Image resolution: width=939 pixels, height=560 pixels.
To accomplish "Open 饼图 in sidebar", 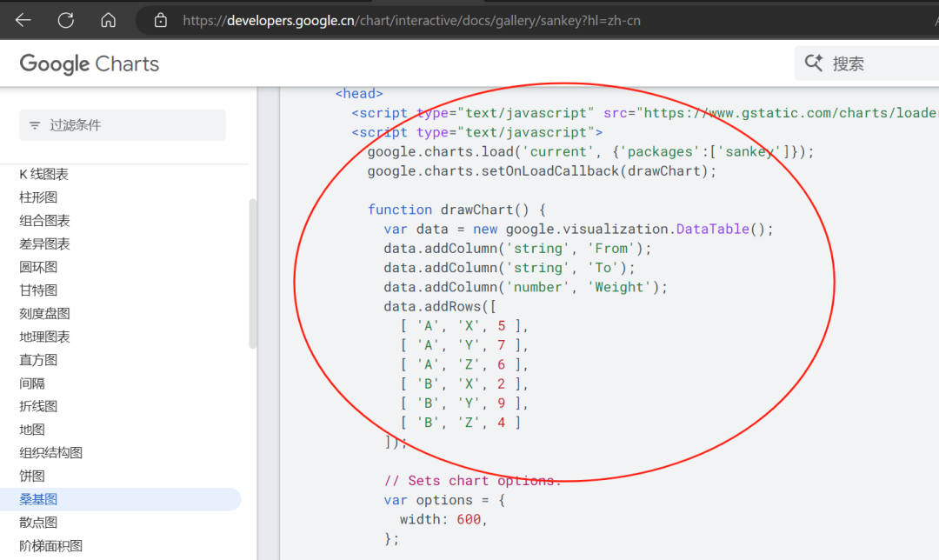I will (32, 477).
